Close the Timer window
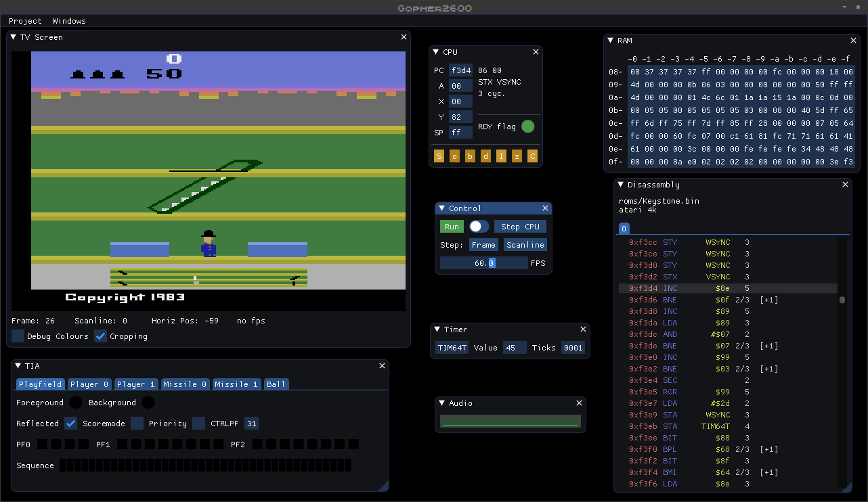868x502 pixels. click(x=583, y=329)
